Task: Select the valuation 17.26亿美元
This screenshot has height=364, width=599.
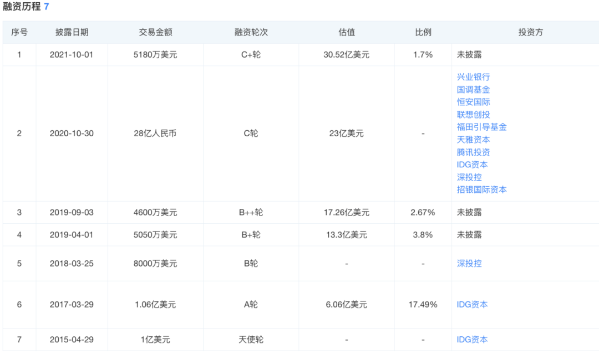Action: pyautogui.click(x=347, y=212)
